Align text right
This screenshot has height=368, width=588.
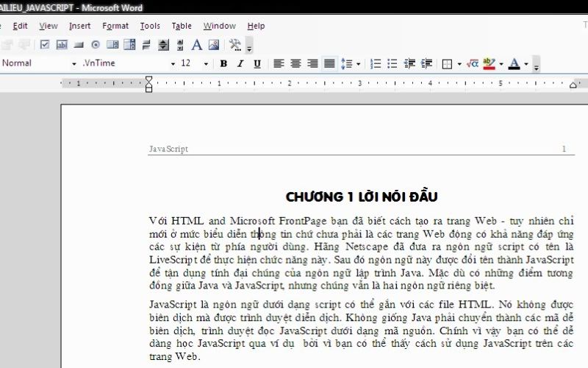[312, 63]
